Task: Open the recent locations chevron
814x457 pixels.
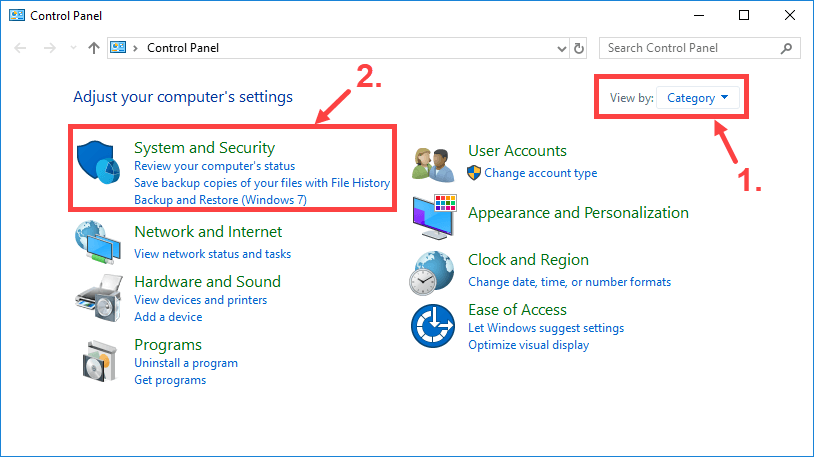Action: tap(72, 48)
